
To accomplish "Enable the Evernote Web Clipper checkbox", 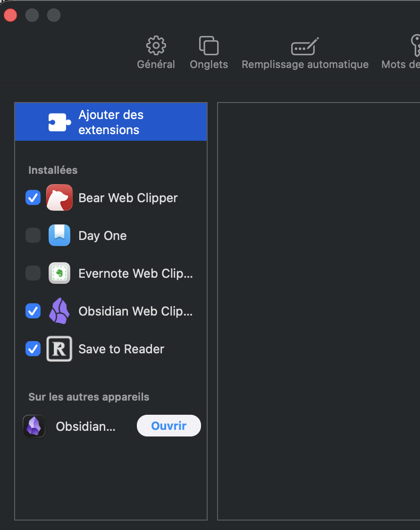I will 33,273.
